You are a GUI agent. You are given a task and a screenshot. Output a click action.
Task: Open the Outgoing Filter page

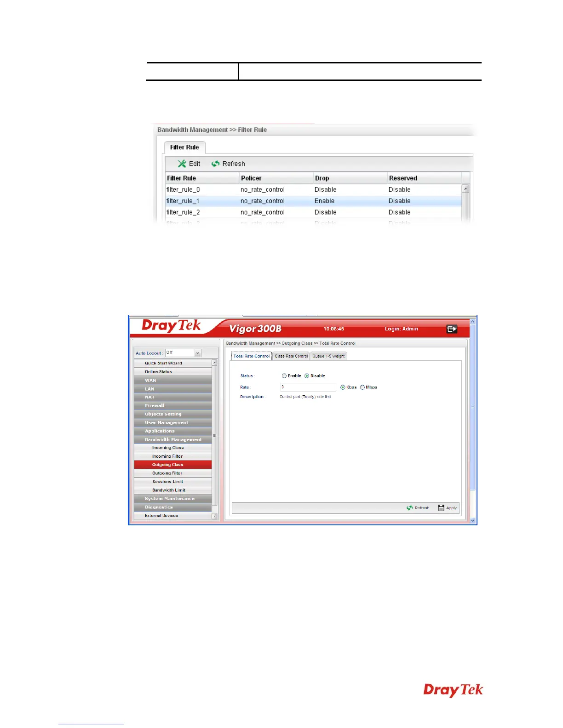(x=173, y=473)
